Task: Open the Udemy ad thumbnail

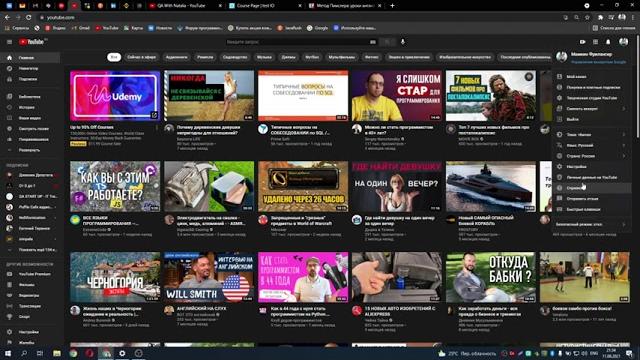Action: coord(115,96)
